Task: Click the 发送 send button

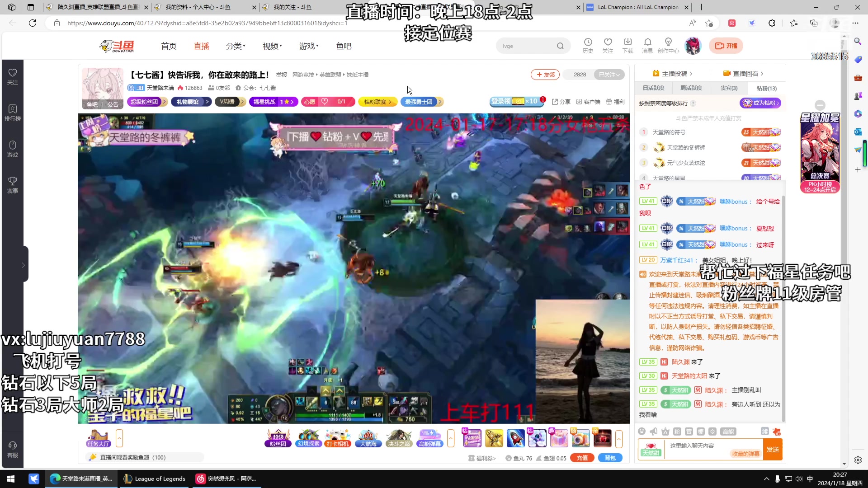Action: [773, 450]
